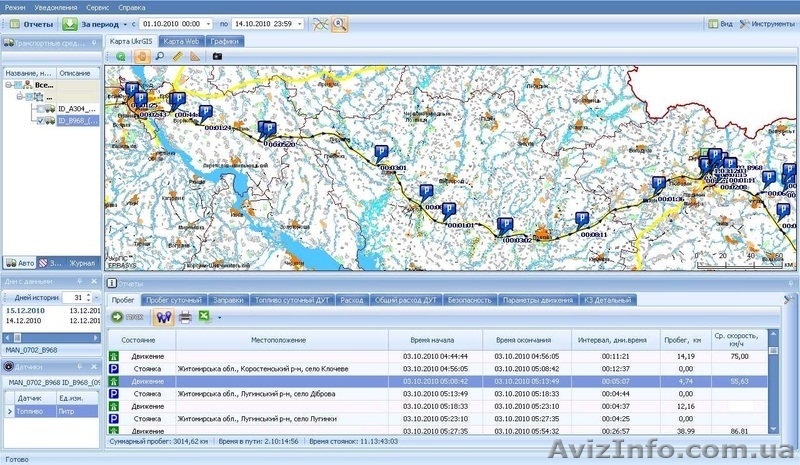The width and height of the screenshot is (800, 465).
Task: Open the Безопасность tab
Action: [x=469, y=300]
